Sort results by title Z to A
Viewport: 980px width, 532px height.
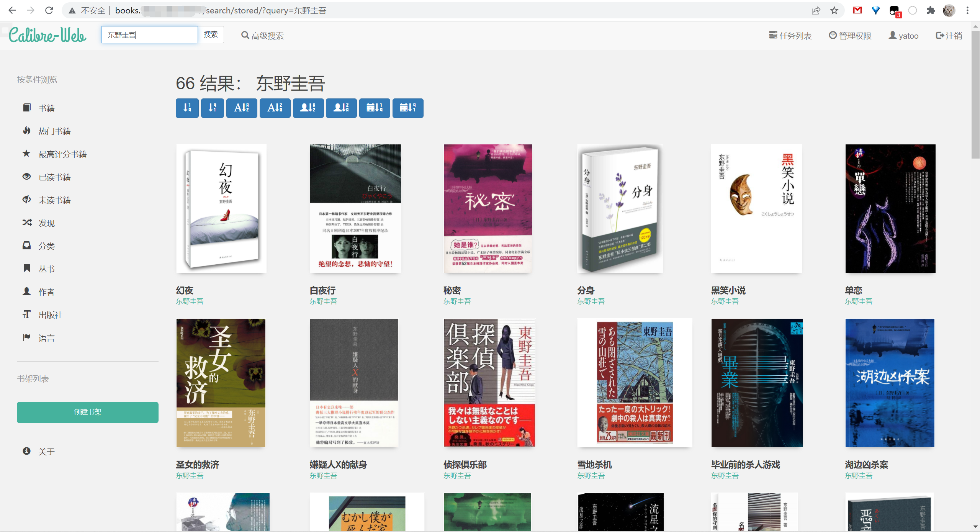coord(275,108)
